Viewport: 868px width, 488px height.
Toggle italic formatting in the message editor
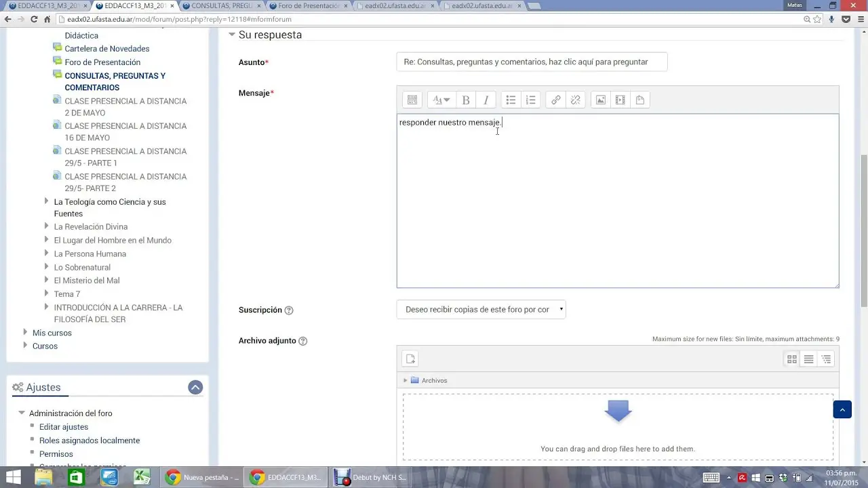click(x=486, y=100)
